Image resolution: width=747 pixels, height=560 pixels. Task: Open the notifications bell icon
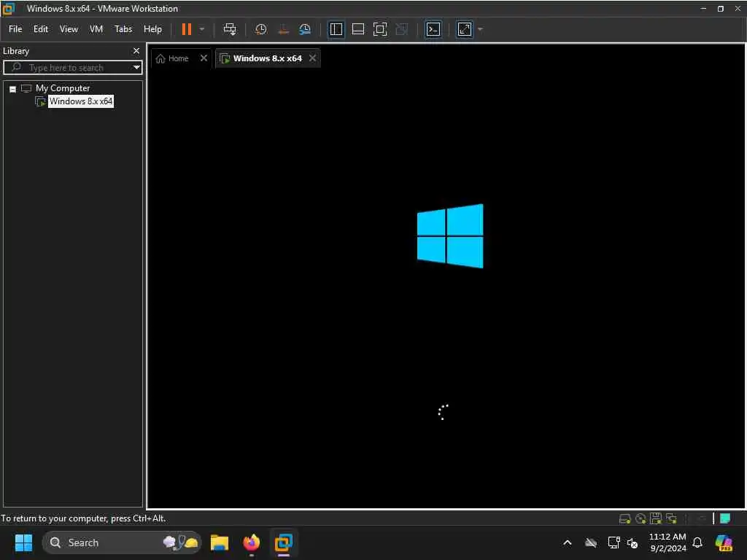pyautogui.click(x=697, y=542)
